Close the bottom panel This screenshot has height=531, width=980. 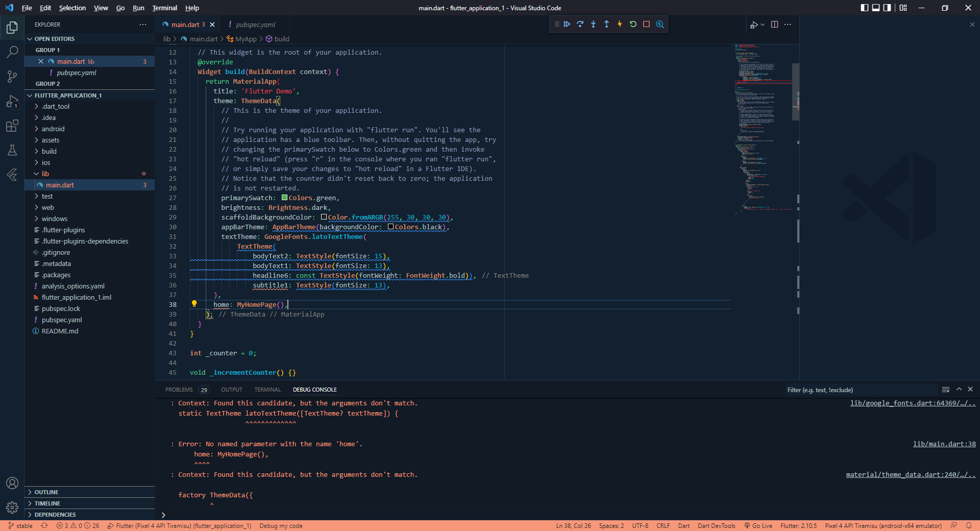click(970, 390)
